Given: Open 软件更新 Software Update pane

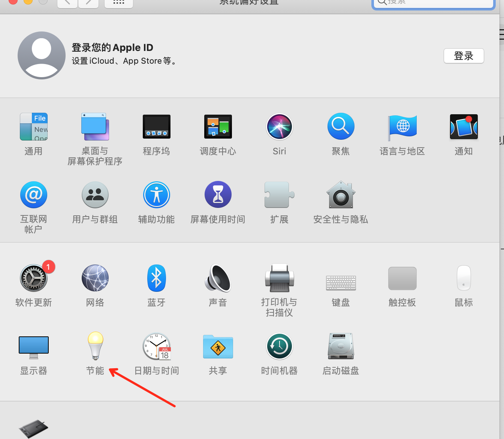Looking at the screenshot, I should (x=33, y=278).
